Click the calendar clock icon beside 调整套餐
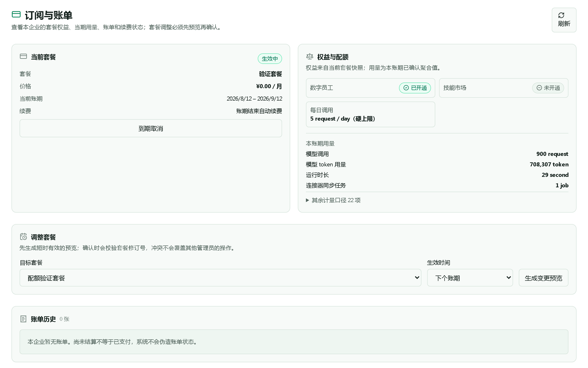 (23, 237)
